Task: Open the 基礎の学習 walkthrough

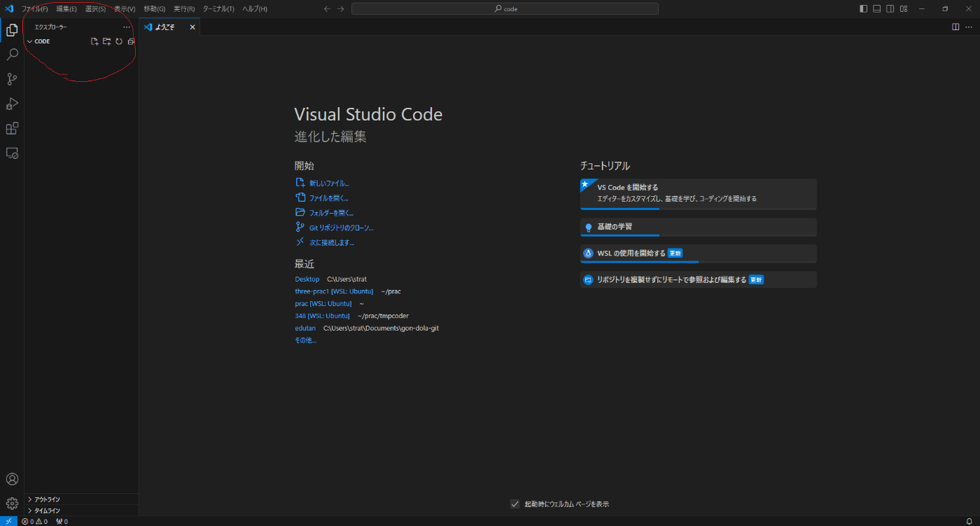Action: 698,227
